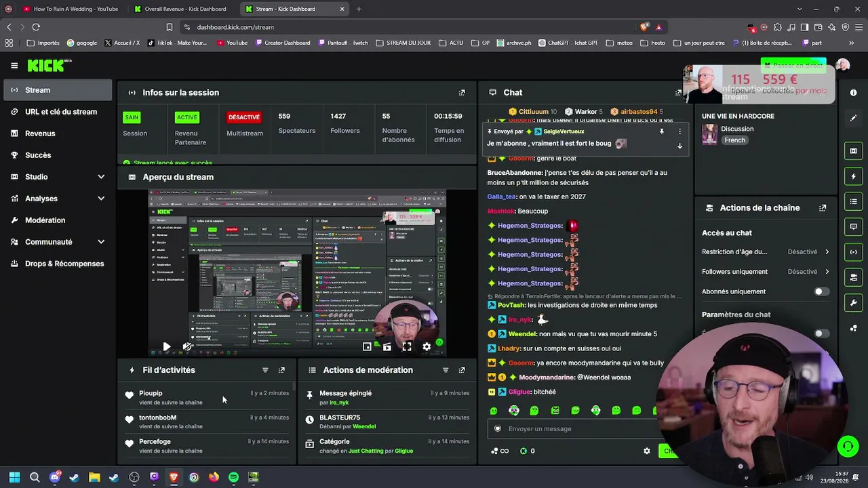The image size is (868, 488).
Task: Expand the Analyses submenu chevron
Action: tap(101, 199)
